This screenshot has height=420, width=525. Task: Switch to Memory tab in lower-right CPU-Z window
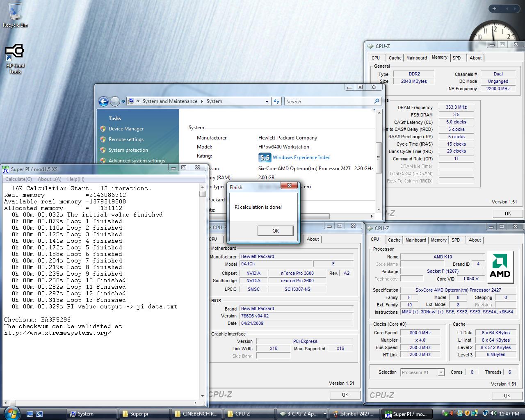pyautogui.click(x=438, y=240)
